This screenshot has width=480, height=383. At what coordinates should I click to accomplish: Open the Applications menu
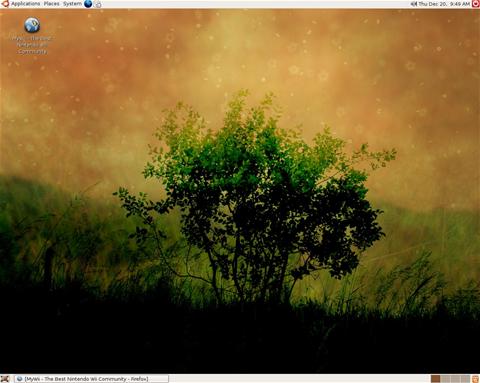pyautogui.click(x=25, y=4)
